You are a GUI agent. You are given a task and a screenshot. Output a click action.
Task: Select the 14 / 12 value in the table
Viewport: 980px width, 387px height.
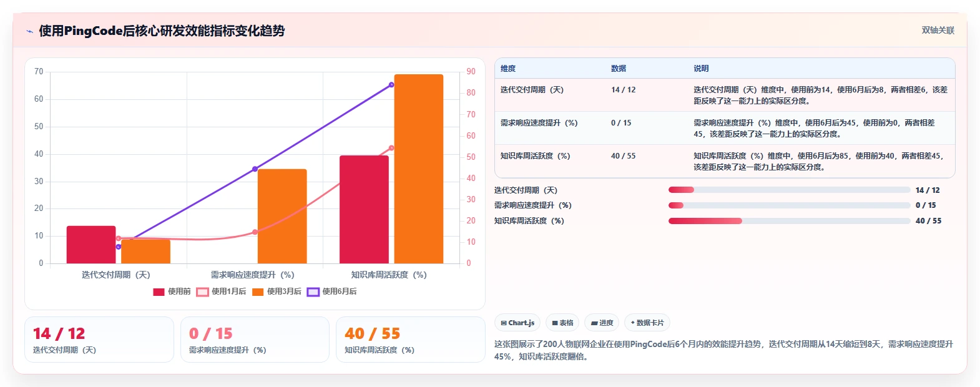point(623,90)
